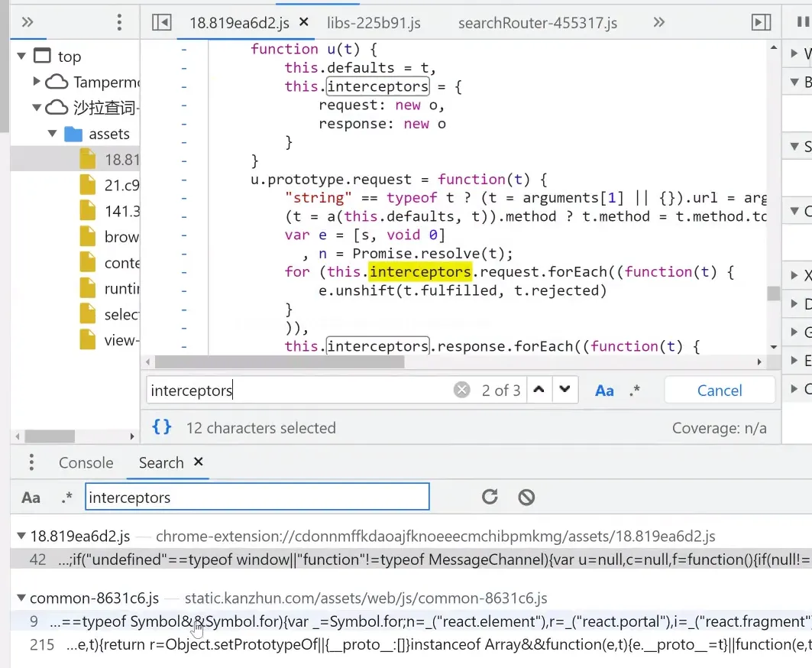The width and height of the screenshot is (812, 668).
Task: Switch to the Console drawer tab
Action: tap(86, 462)
